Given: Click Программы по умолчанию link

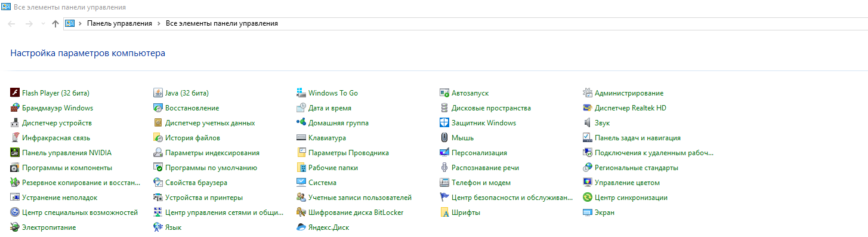Looking at the screenshot, I should coord(211,168).
